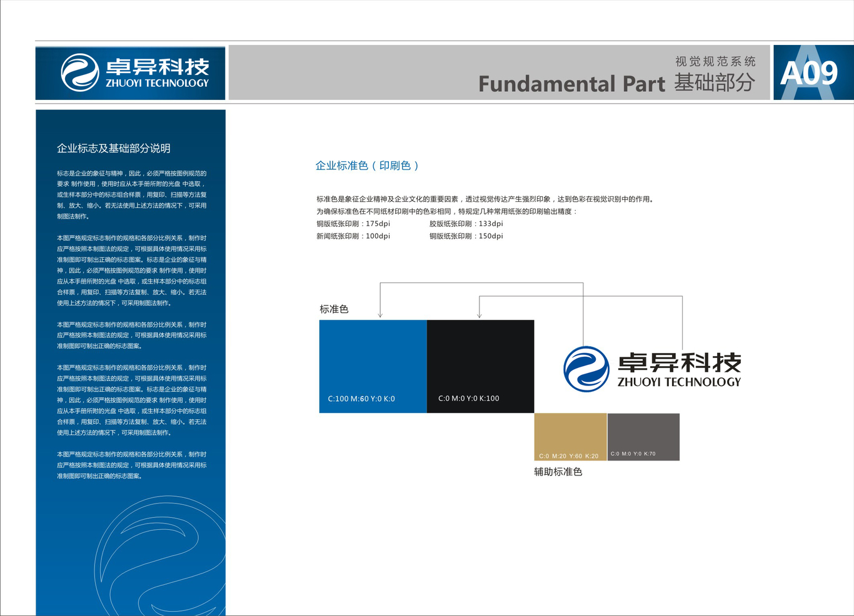
Task: Click the outlined swirl logo in the sidebar
Action: (160, 556)
